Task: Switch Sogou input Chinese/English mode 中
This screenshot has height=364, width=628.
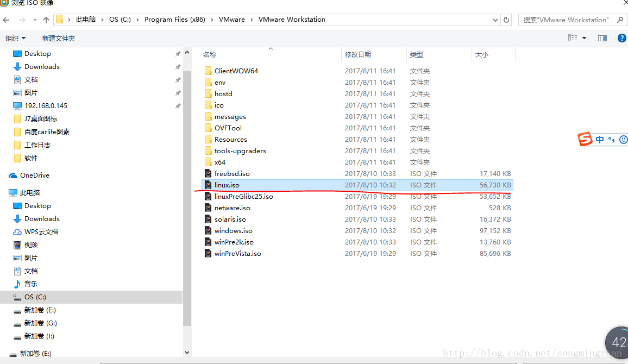Action: [x=600, y=140]
